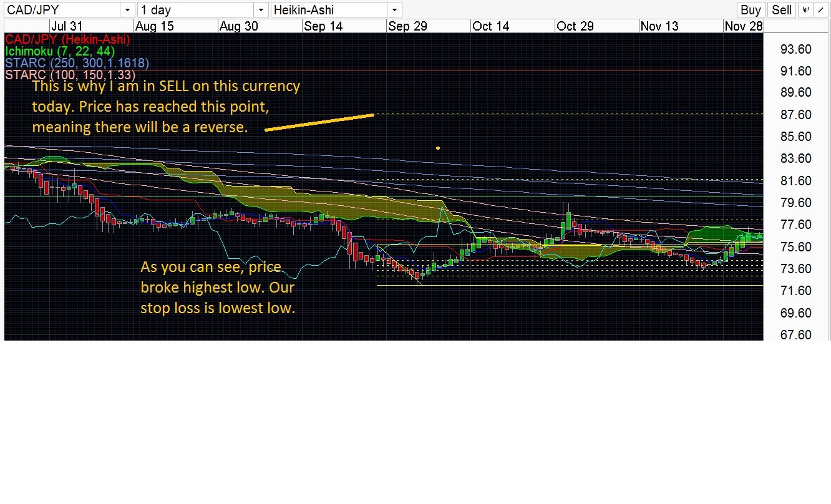Click the 85.60 price axis label

coord(796,137)
